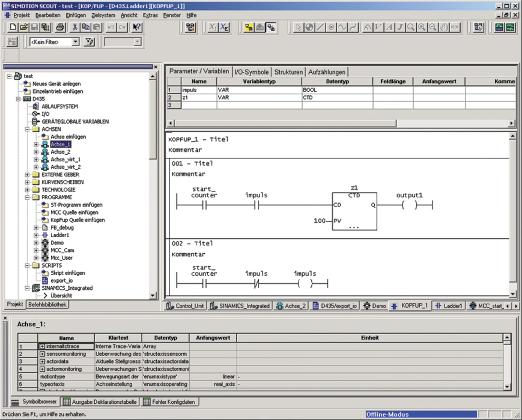Click ST-Programm einfügen in the tree
Screen dimensions: 522x420
tap(76, 205)
